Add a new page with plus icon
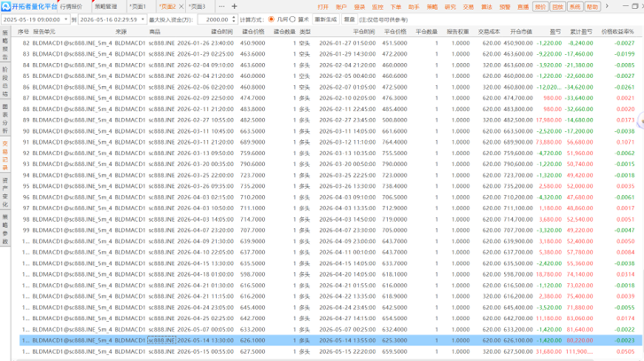The height and width of the screenshot is (361, 644). point(234,6)
